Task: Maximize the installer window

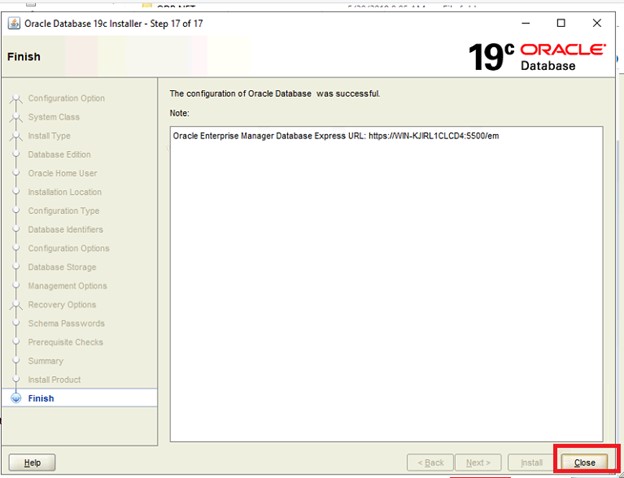Action: point(560,23)
